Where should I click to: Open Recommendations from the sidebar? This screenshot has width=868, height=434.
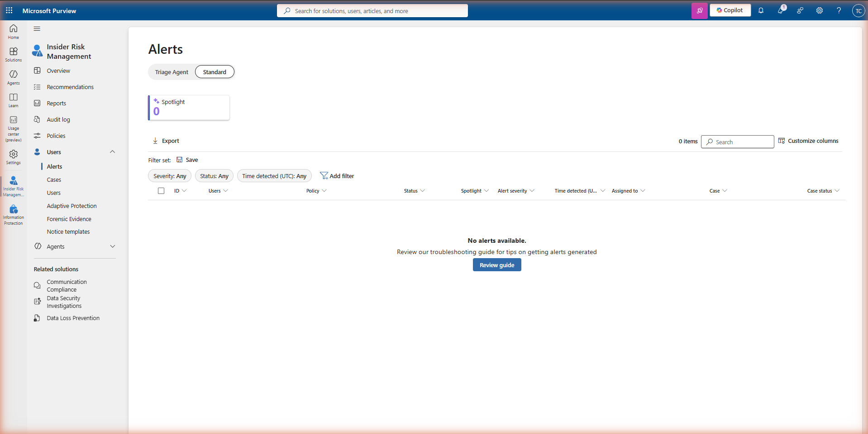pos(70,87)
